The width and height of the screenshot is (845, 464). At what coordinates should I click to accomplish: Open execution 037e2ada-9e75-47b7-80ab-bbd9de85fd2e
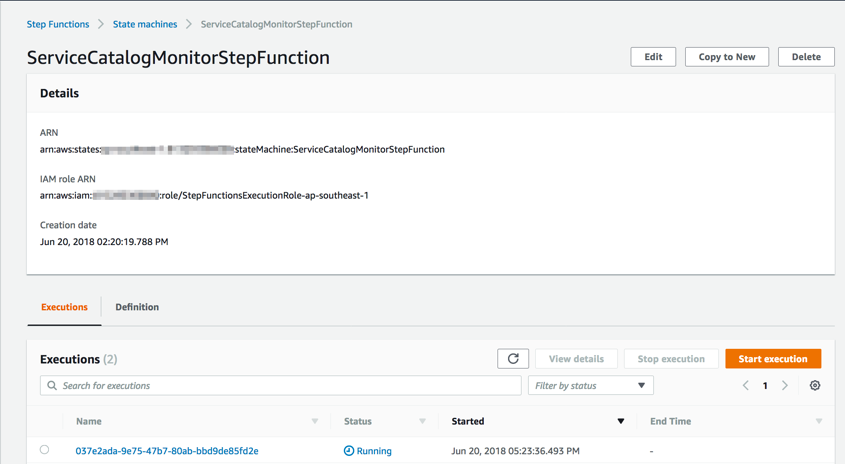167,451
